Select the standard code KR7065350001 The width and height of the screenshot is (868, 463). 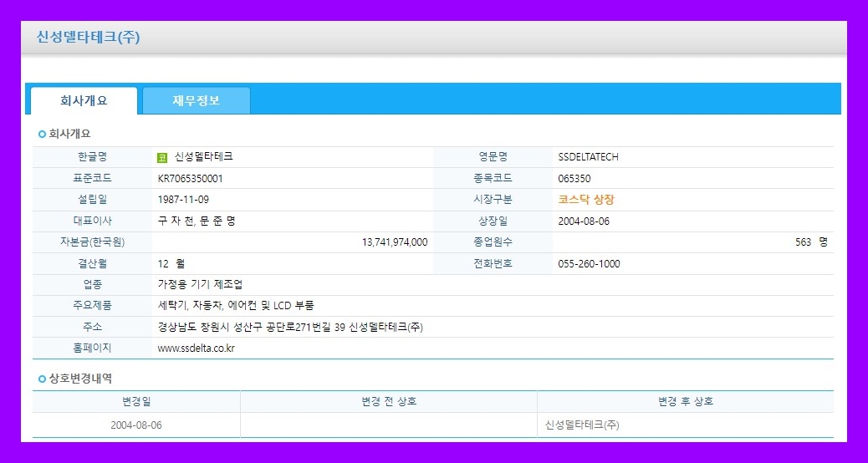pos(191,179)
